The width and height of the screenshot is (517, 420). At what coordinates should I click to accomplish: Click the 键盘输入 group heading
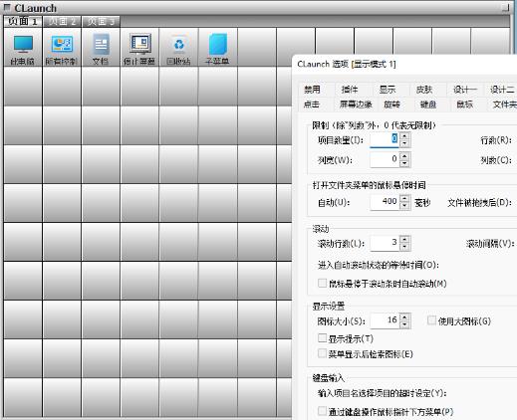328,377
